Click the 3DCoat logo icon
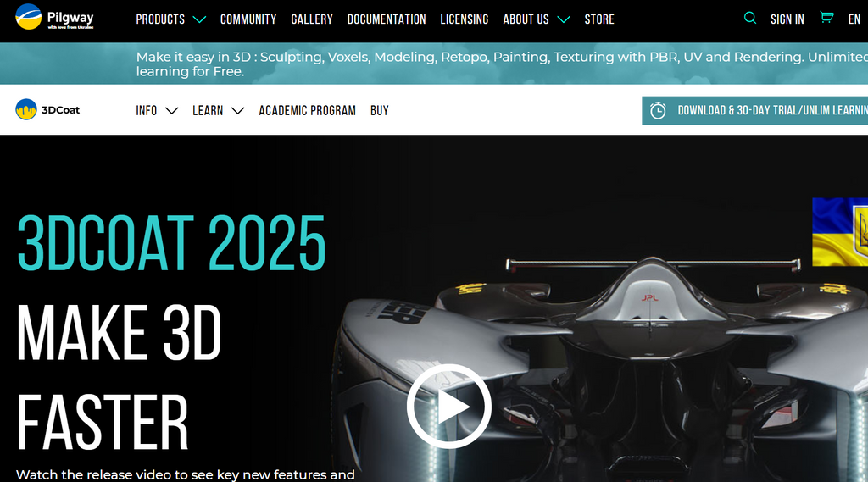Viewport: 868px width, 482px height. pyautogui.click(x=26, y=109)
